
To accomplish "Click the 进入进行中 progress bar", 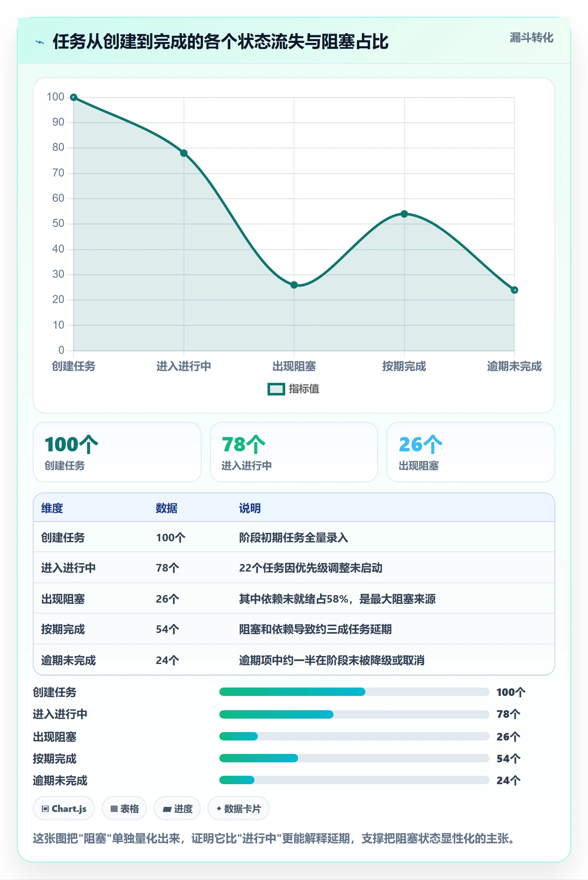I will (x=354, y=714).
